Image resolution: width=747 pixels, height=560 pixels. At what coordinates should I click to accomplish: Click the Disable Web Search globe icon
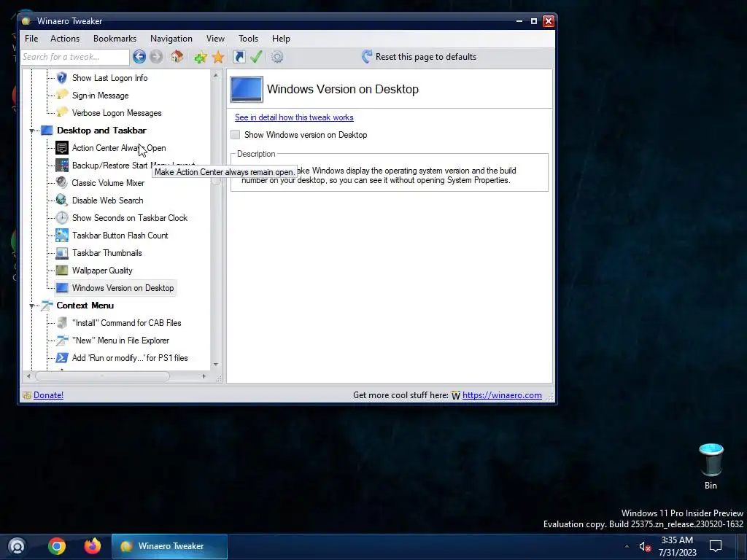coord(62,200)
